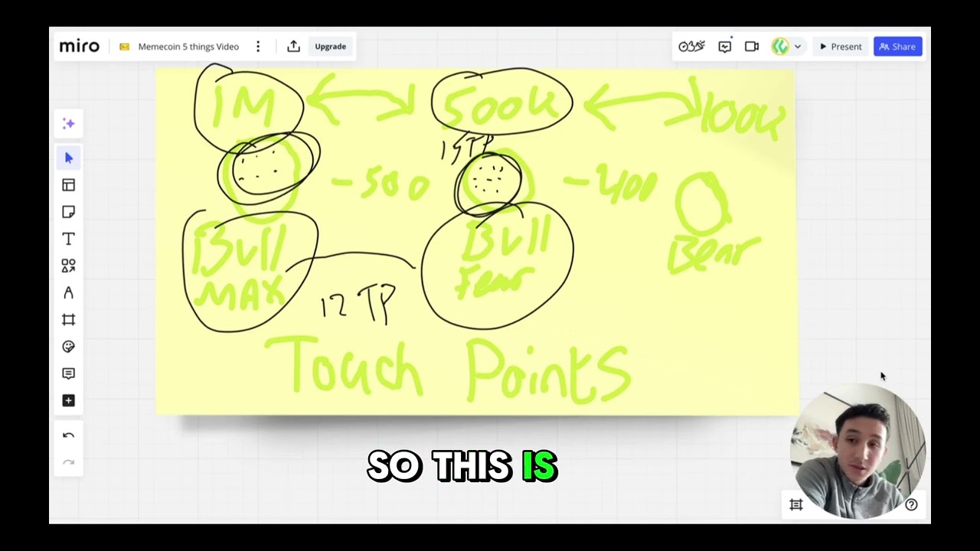Image resolution: width=980 pixels, height=551 pixels.
Task: Export the board with upload icon
Action: (x=293, y=47)
